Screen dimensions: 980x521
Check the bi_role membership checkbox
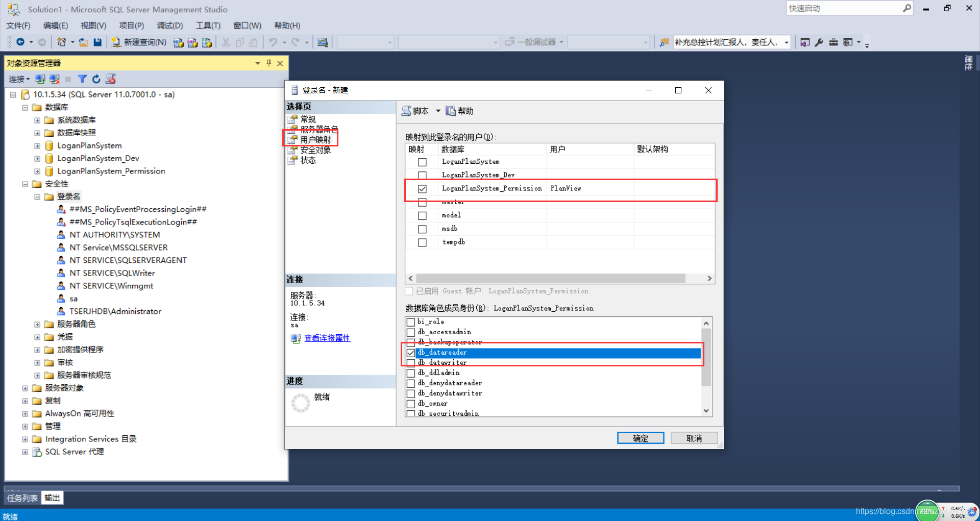click(411, 322)
